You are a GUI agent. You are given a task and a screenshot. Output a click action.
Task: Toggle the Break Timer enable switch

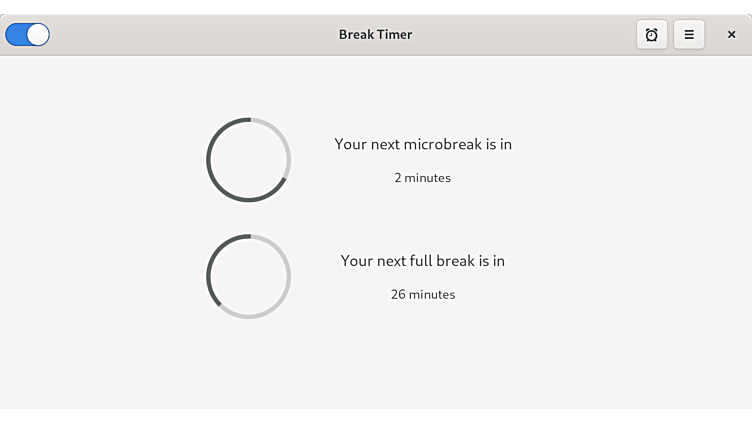point(27,35)
